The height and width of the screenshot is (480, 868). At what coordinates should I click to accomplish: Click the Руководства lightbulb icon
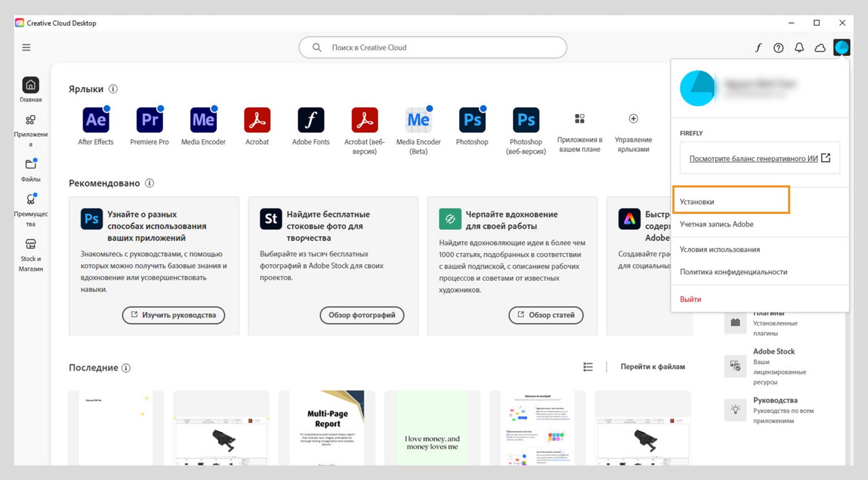[x=736, y=410]
